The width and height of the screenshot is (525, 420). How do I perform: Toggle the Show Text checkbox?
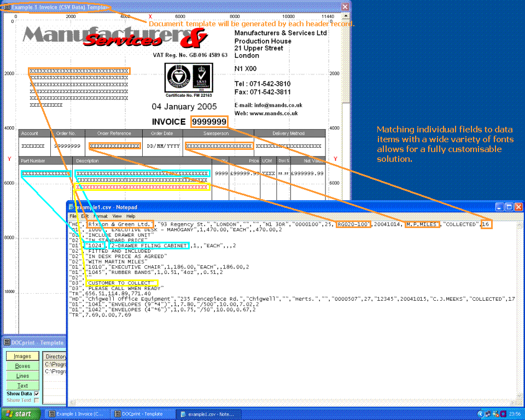point(37,400)
